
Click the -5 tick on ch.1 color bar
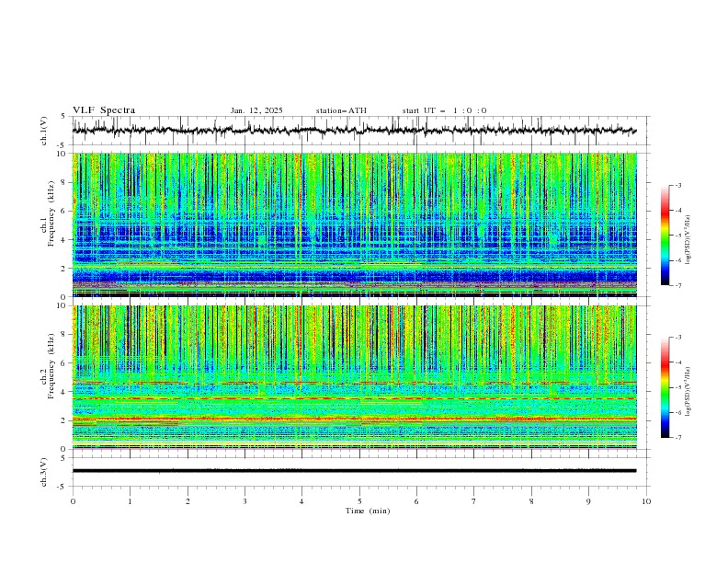point(677,236)
